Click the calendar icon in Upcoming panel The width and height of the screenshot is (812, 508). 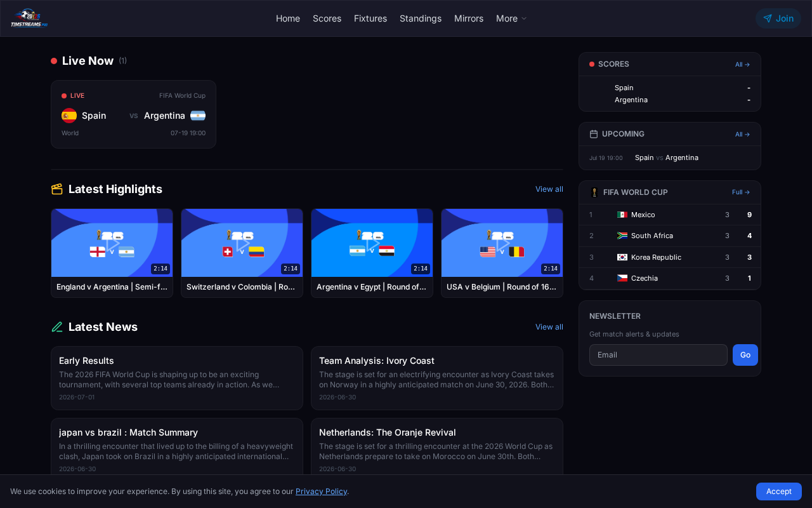click(594, 134)
